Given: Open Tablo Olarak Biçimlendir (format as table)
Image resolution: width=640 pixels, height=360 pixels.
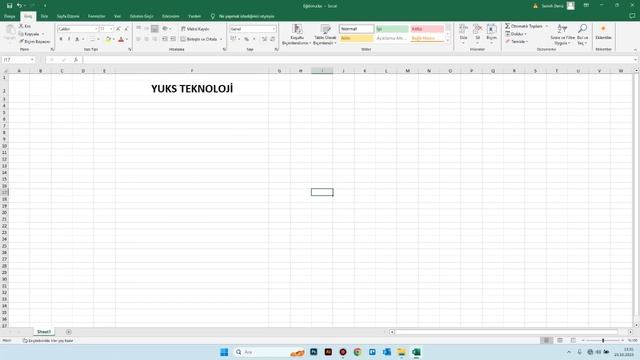Looking at the screenshot, I should (325, 34).
